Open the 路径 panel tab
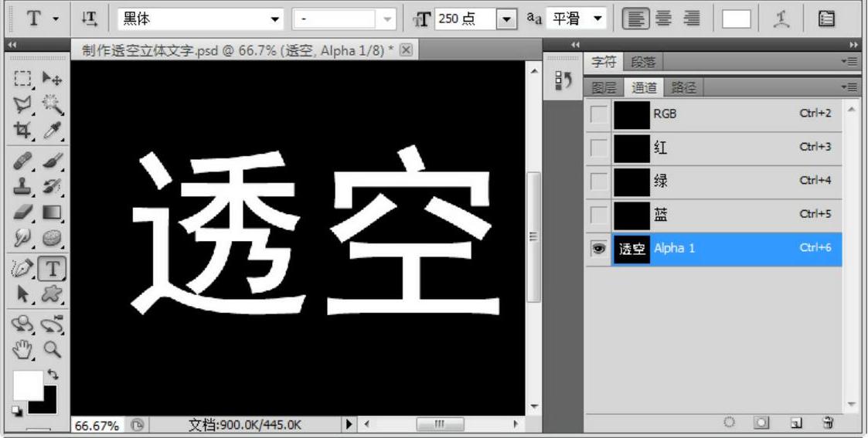Screen dimensions: 868x438 pos(684,88)
